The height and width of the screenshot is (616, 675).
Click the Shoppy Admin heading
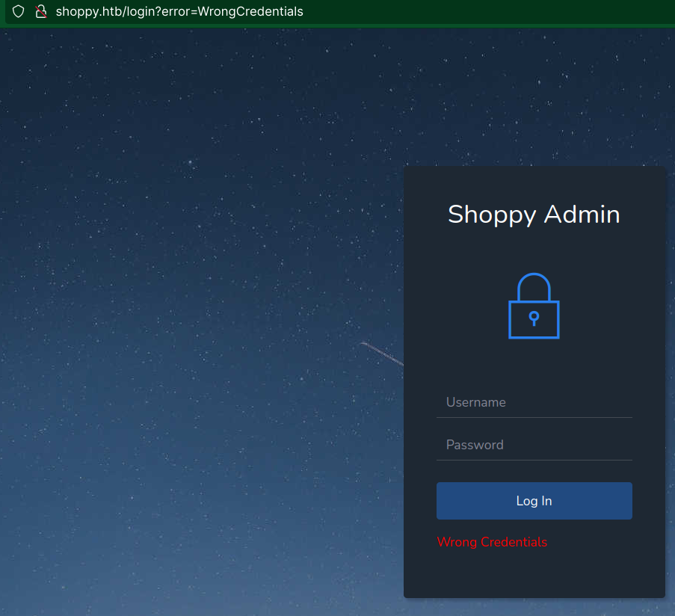coord(534,215)
